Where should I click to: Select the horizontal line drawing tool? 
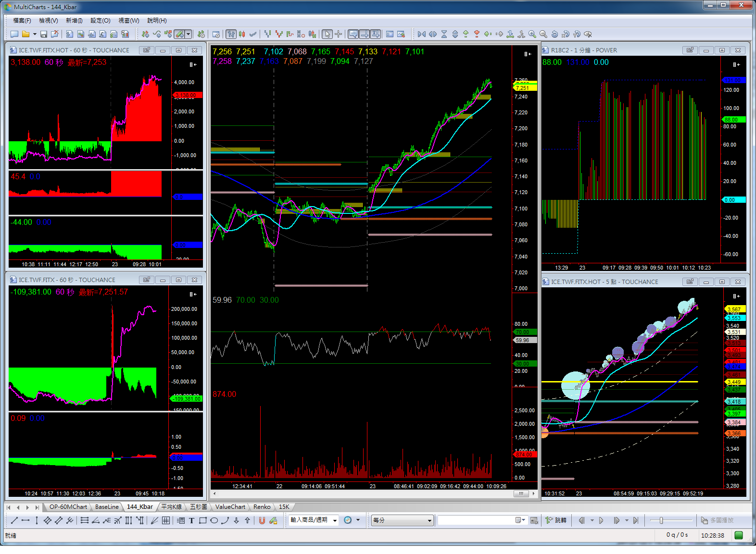click(25, 520)
